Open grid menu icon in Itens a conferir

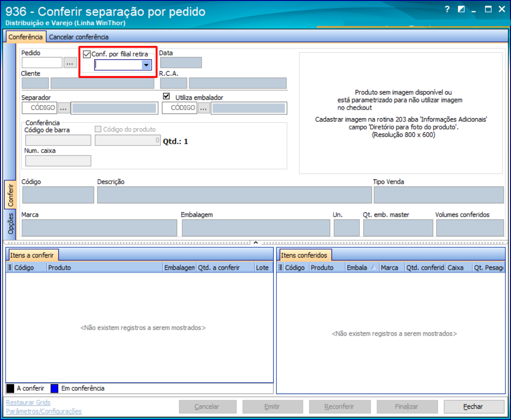(x=9, y=267)
